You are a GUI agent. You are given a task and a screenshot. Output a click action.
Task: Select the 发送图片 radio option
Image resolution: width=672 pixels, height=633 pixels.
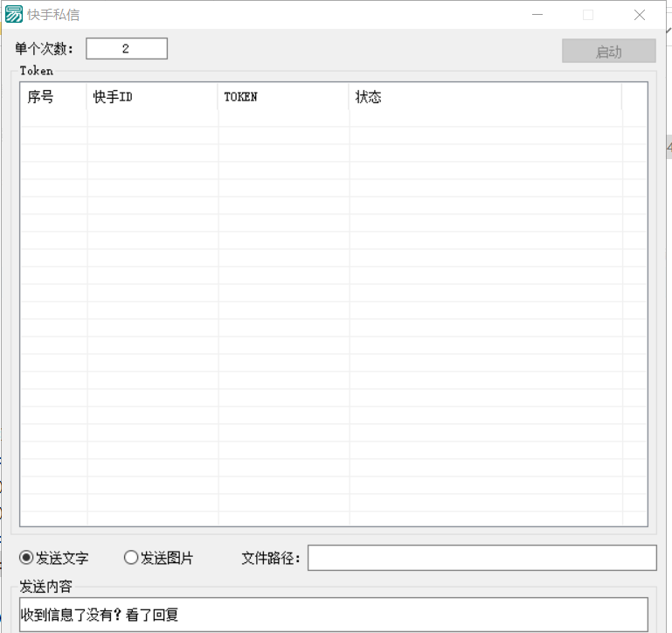158,558
